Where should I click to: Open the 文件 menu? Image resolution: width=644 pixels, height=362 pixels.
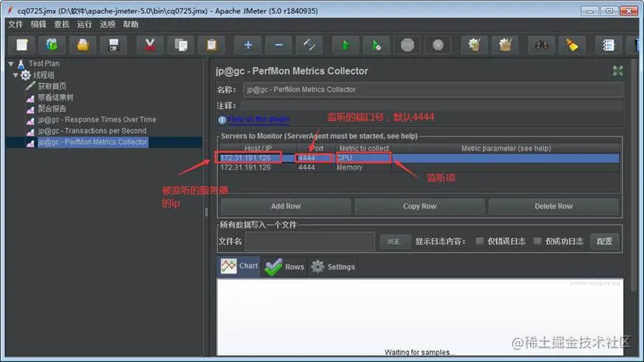tap(15, 24)
